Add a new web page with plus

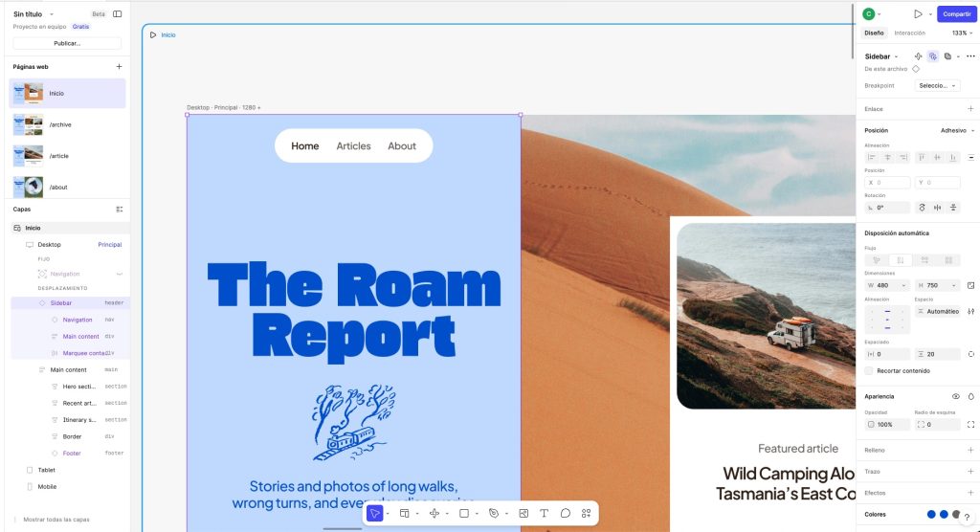pos(119,66)
